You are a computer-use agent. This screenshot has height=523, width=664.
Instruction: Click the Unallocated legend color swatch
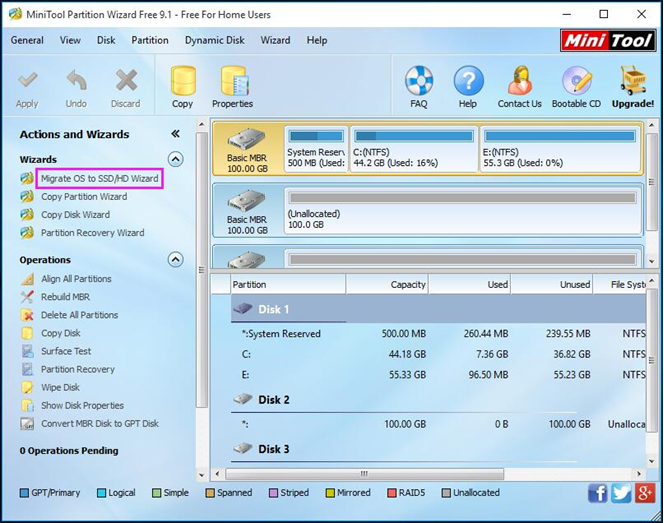pyautogui.click(x=446, y=493)
